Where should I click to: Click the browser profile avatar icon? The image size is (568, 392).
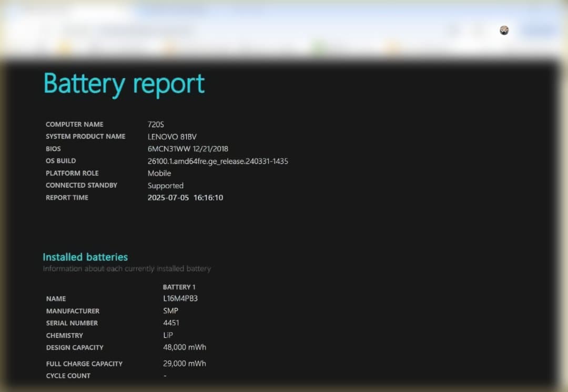504,30
